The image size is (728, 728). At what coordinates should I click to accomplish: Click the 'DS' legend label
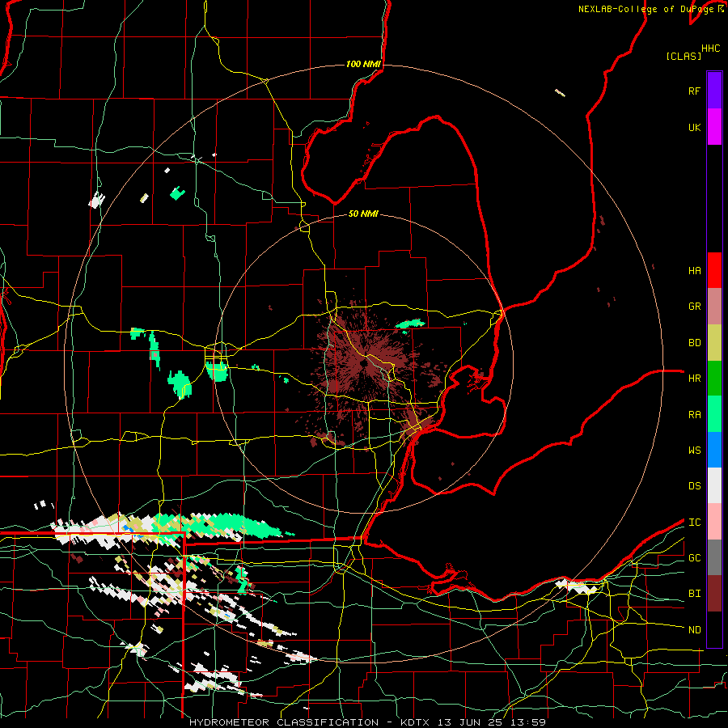click(x=694, y=486)
